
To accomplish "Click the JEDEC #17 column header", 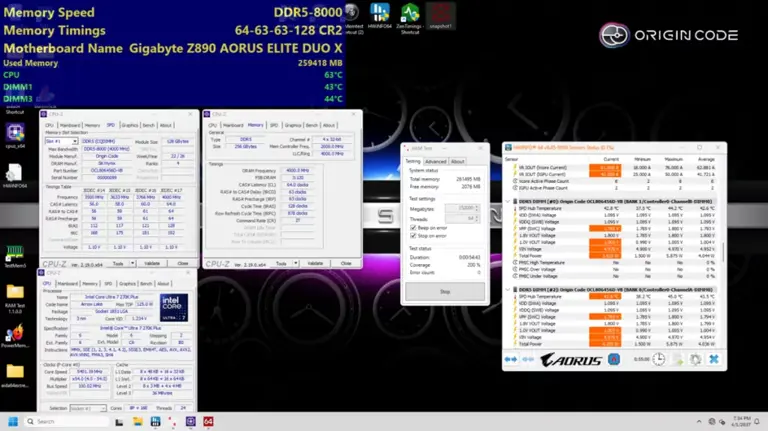I will [170, 190].
